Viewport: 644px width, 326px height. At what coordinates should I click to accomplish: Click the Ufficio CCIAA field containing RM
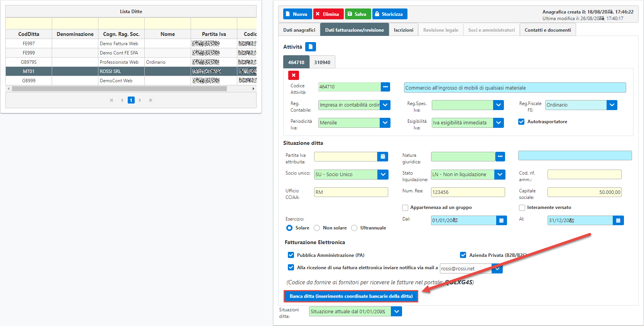click(x=351, y=192)
